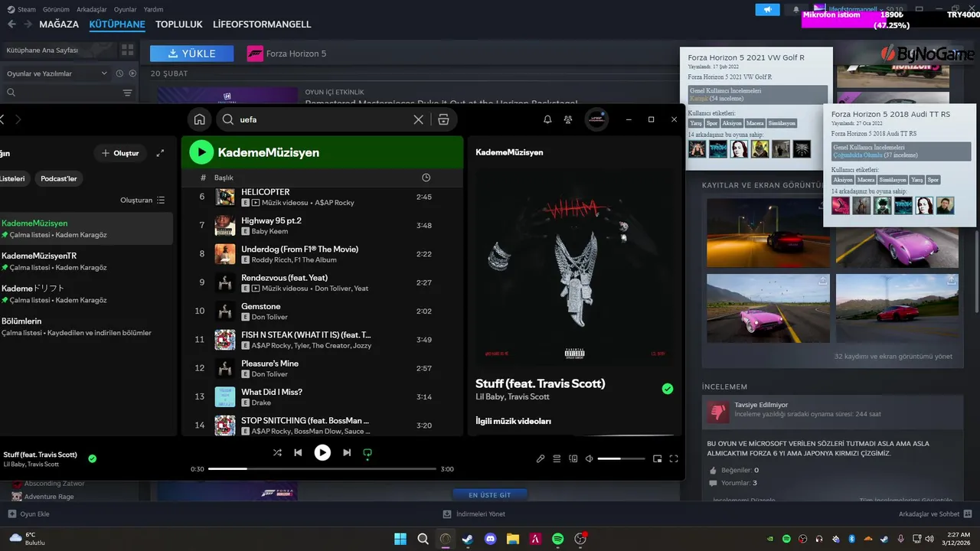The height and width of the screenshot is (551, 980).
Task: Open LİFEOFSTORMANGELL profile tab
Action: coord(262,24)
